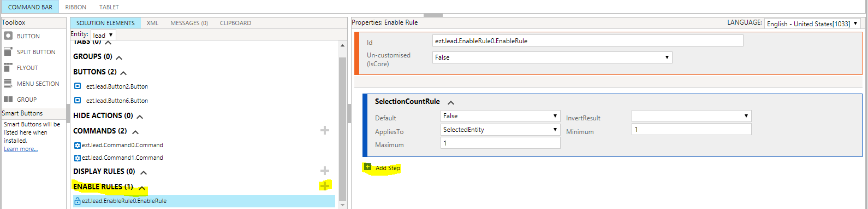Open the AppliesTo SelectedEntity dropdown
This screenshot has height=209, width=868.
pyautogui.click(x=500, y=130)
